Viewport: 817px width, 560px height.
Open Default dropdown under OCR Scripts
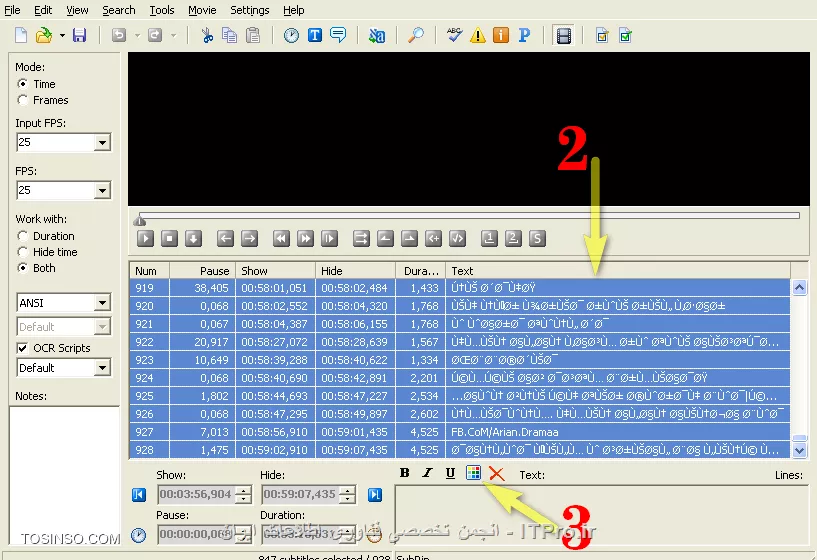[x=103, y=368]
